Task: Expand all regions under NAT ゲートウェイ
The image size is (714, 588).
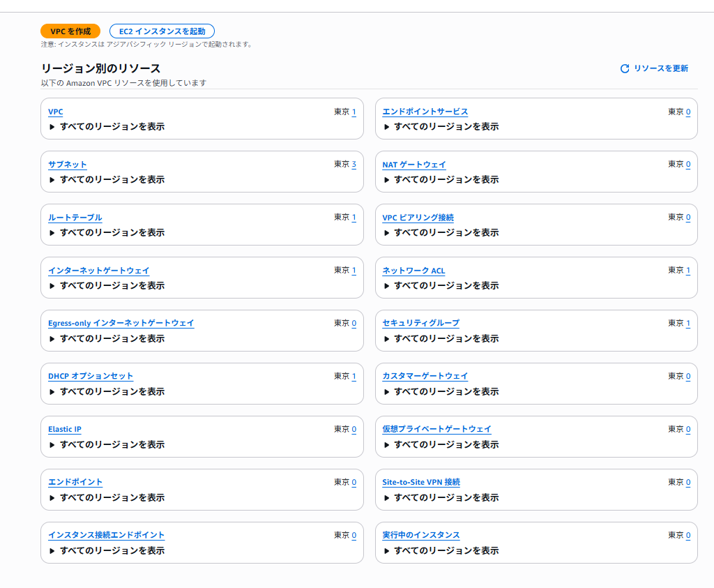Action: pyautogui.click(x=441, y=180)
